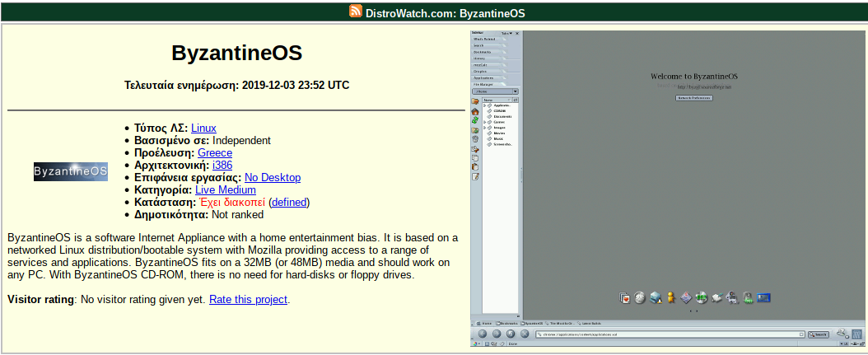The width and height of the screenshot is (868, 355).
Task: Click the red 'Έχει διακοπεί' status text
Action: coord(232,202)
